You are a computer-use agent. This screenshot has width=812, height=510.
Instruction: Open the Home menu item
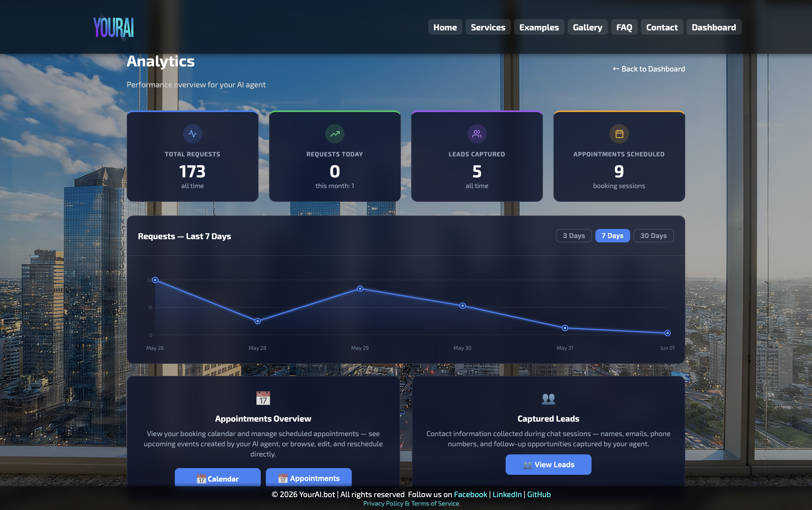445,27
